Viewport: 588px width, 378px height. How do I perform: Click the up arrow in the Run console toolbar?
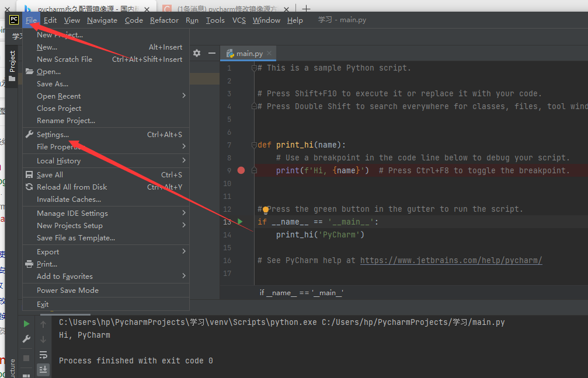click(43, 324)
